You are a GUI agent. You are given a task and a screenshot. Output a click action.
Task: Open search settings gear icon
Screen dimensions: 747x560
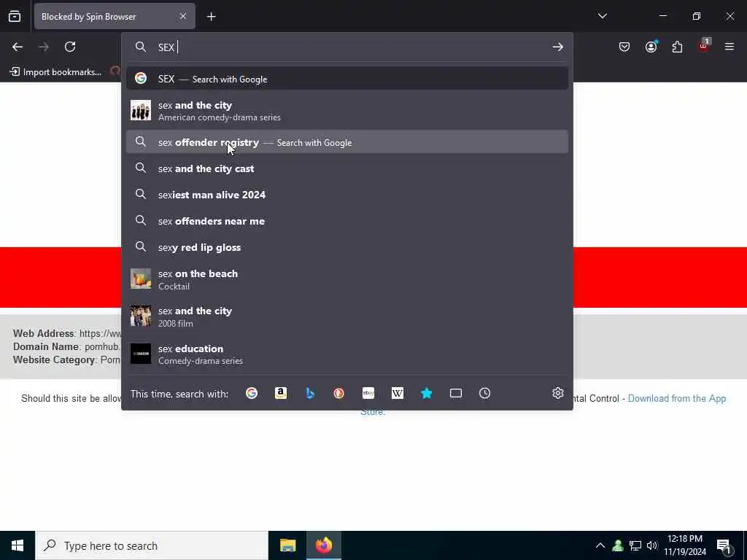tap(558, 393)
